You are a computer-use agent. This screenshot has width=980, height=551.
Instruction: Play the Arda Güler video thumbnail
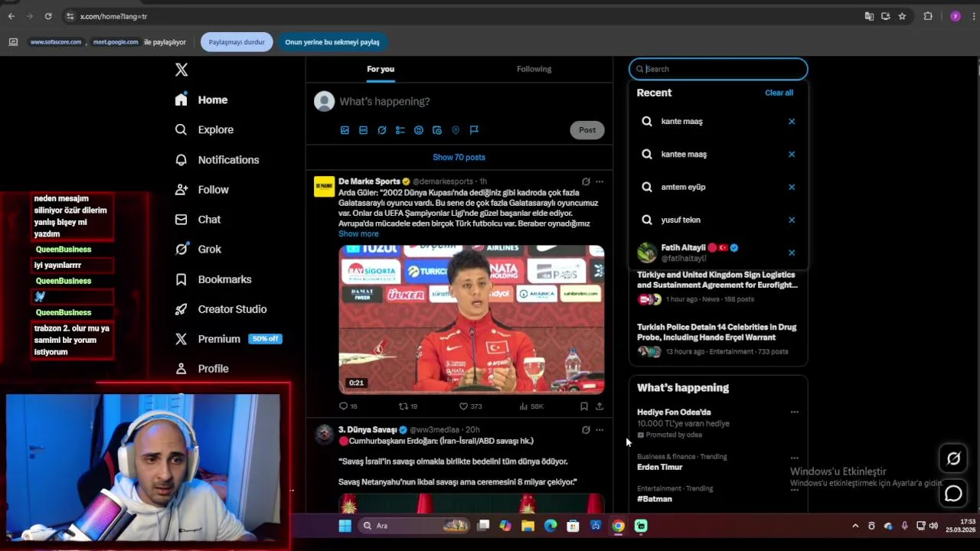click(x=472, y=319)
